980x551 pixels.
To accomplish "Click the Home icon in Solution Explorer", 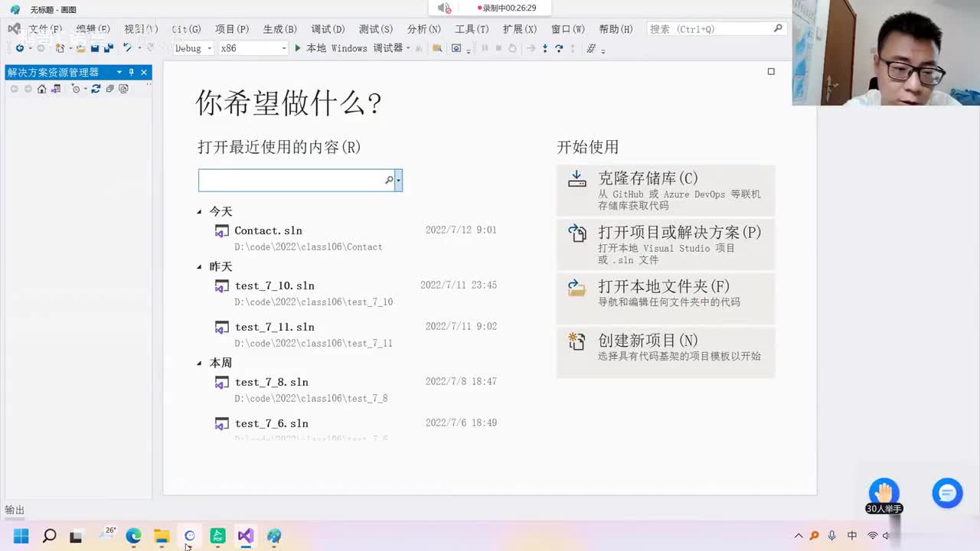I will click(x=42, y=89).
